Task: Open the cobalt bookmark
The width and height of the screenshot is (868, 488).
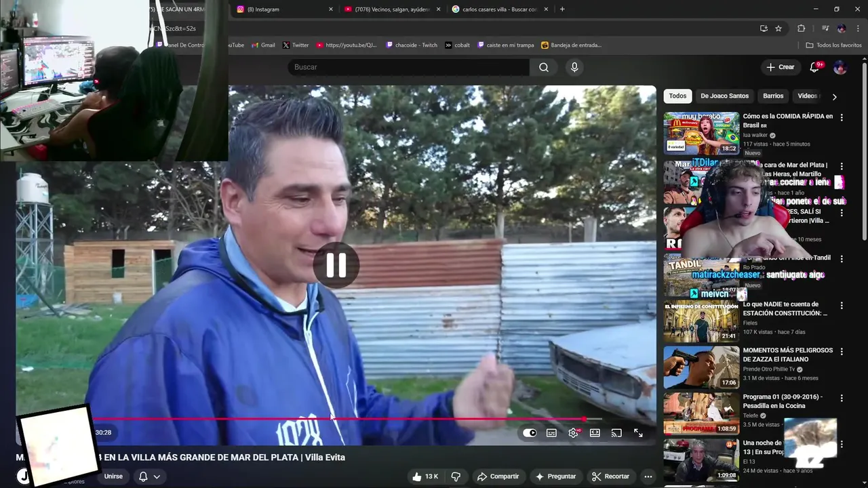Action: (458, 45)
